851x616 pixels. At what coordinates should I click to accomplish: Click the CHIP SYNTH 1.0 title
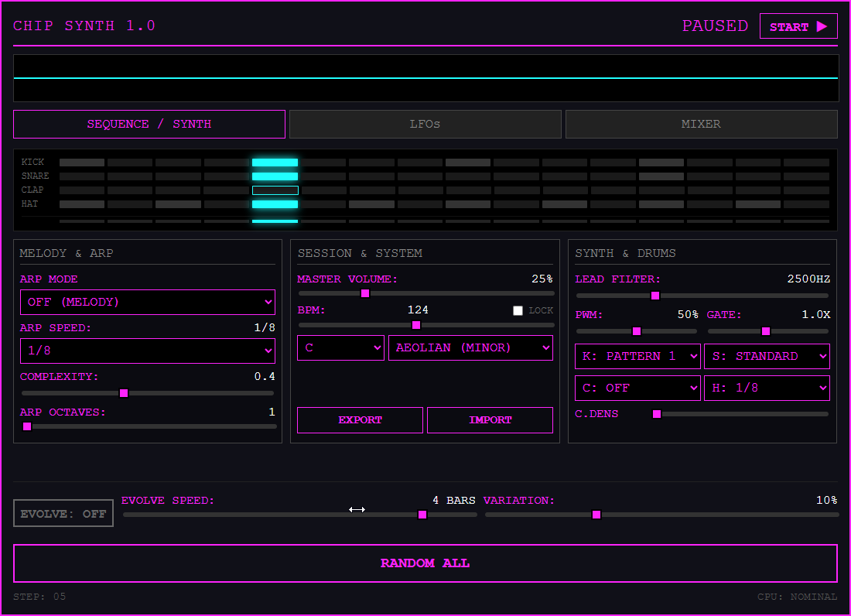[84, 26]
